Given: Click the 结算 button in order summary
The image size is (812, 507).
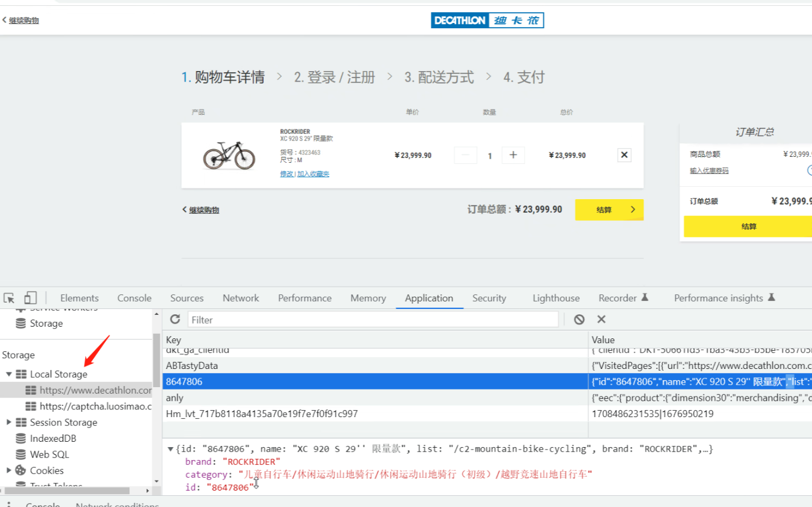Looking at the screenshot, I should 748,226.
